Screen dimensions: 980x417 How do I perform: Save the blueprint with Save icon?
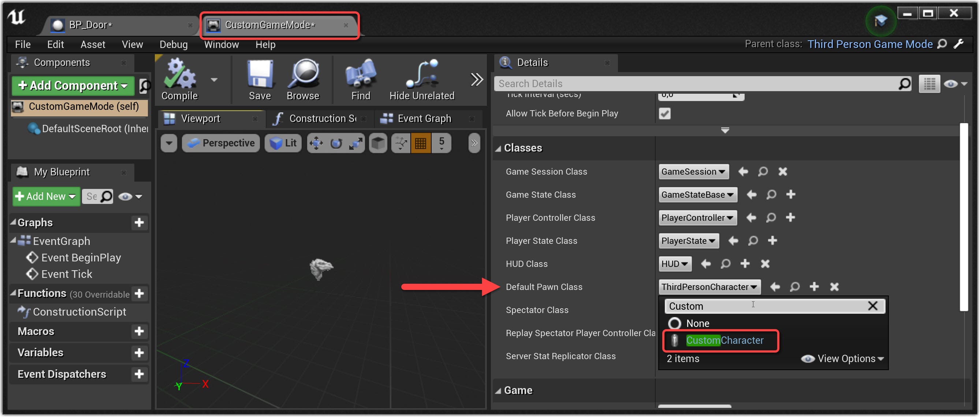[x=260, y=74]
